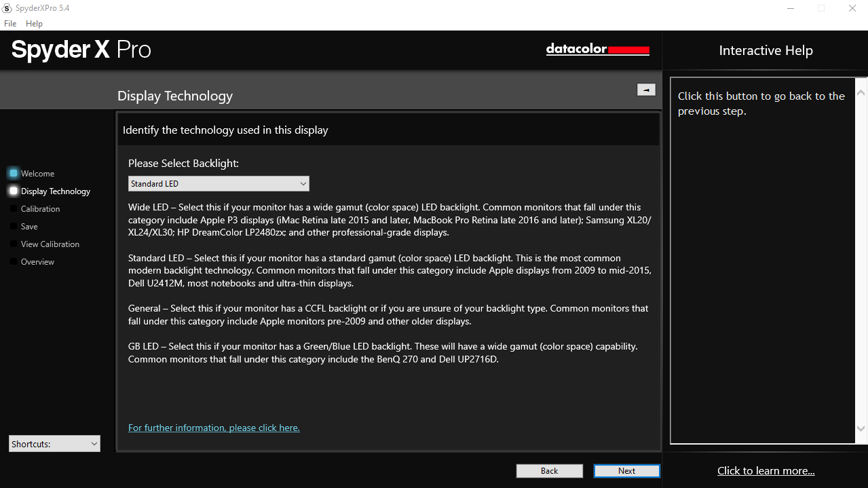This screenshot has width=868, height=488.
Task: Click the GB LED description paragraph
Action: coord(383,353)
